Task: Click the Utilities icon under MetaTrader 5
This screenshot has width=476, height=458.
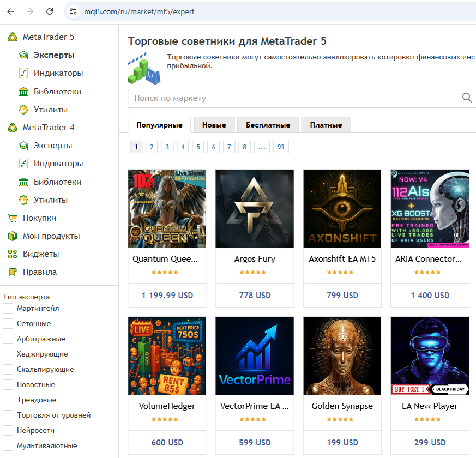Action: point(23,109)
